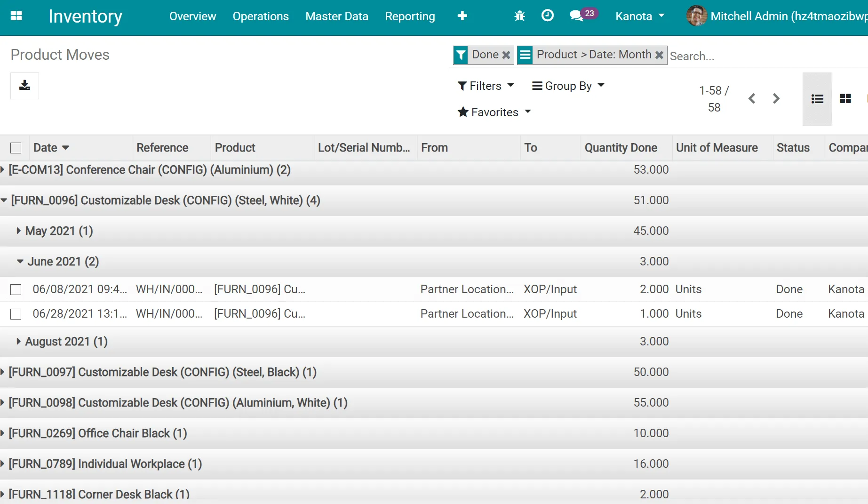The width and height of the screenshot is (868, 504).
Task: Click the next page arrow
Action: click(x=776, y=99)
